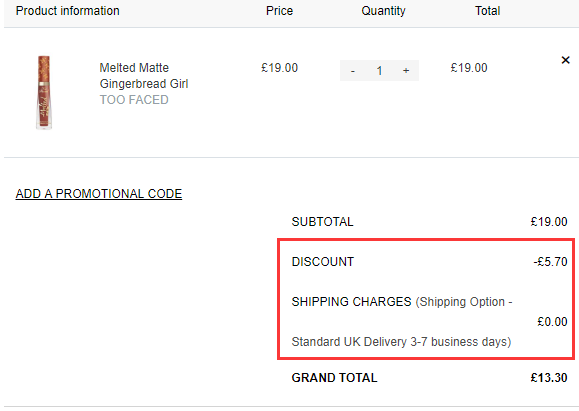Increase quantity with plus button

406,70
